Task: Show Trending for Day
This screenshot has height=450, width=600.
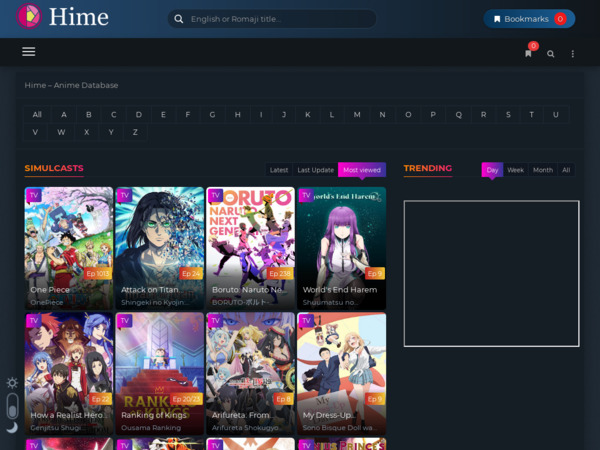Action: pyautogui.click(x=492, y=170)
